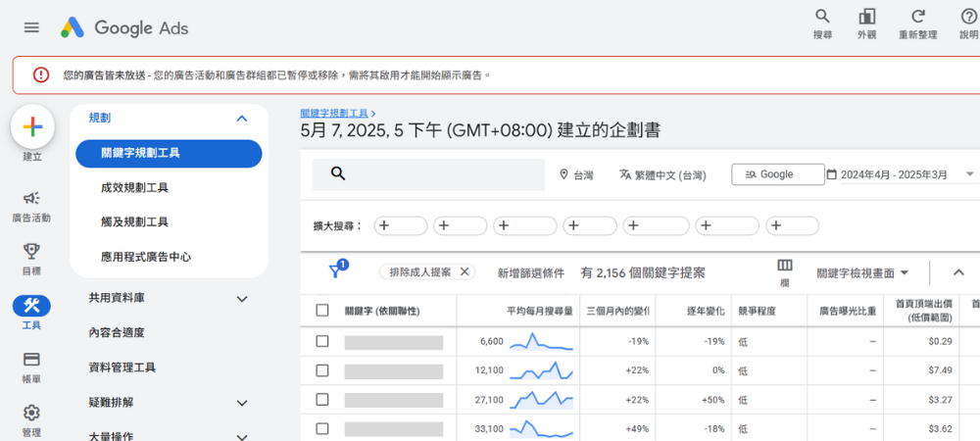Viewport: 980px width, 441px height.
Task: Check the row with 33,100 searches
Action: point(322,428)
